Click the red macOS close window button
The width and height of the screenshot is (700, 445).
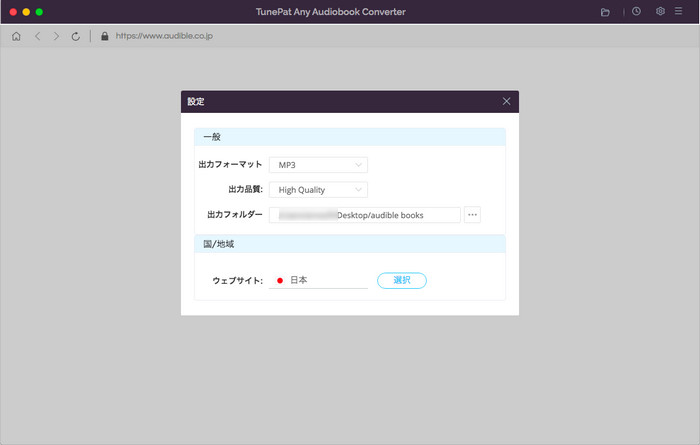click(x=13, y=12)
